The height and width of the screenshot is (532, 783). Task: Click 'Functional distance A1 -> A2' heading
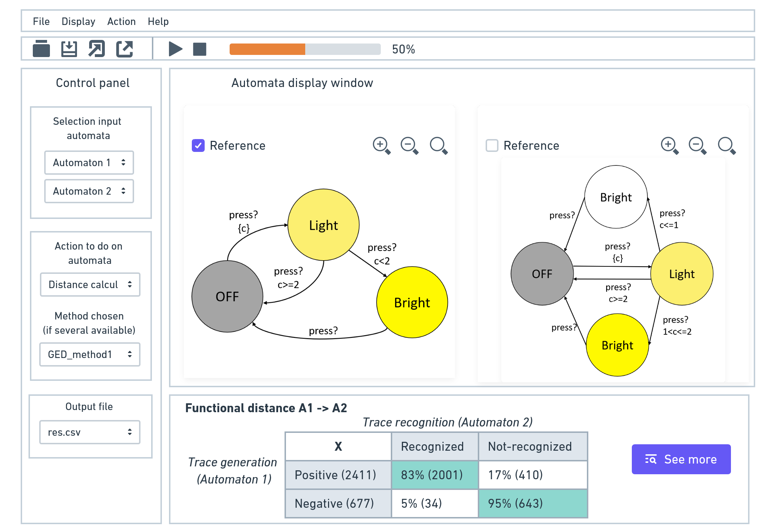pos(266,408)
